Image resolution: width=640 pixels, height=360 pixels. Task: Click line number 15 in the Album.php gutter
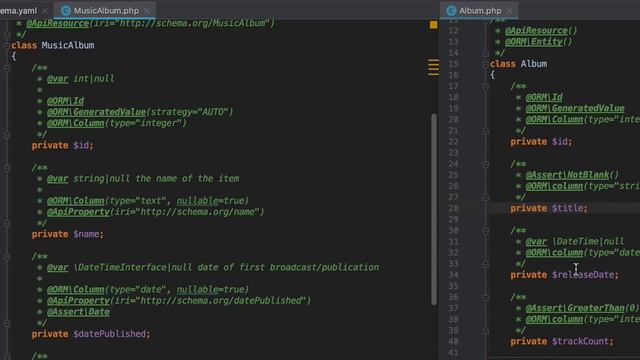pos(453,64)
